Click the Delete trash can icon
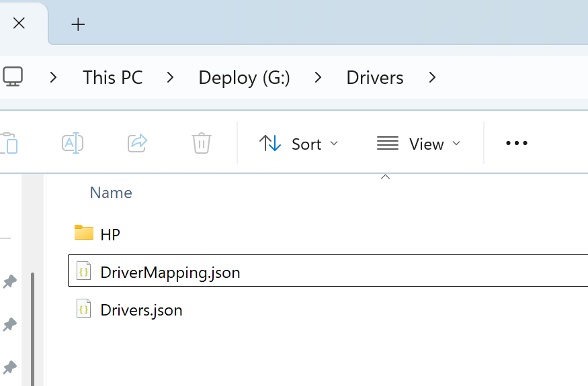Screen dimensions: 588x386 point(202,143)
